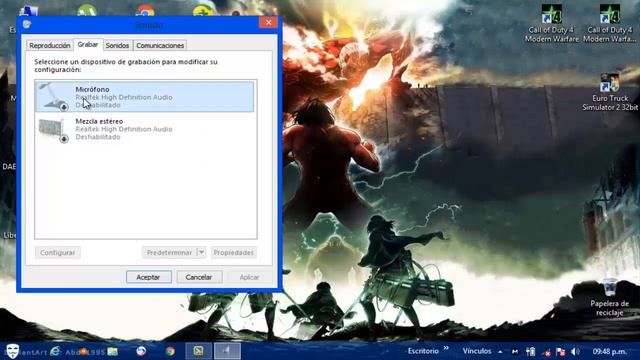This screenshot has height=360, width=640.
Task: Click the Mezcla estéreo device name text
Action: (x=99, y=121)
